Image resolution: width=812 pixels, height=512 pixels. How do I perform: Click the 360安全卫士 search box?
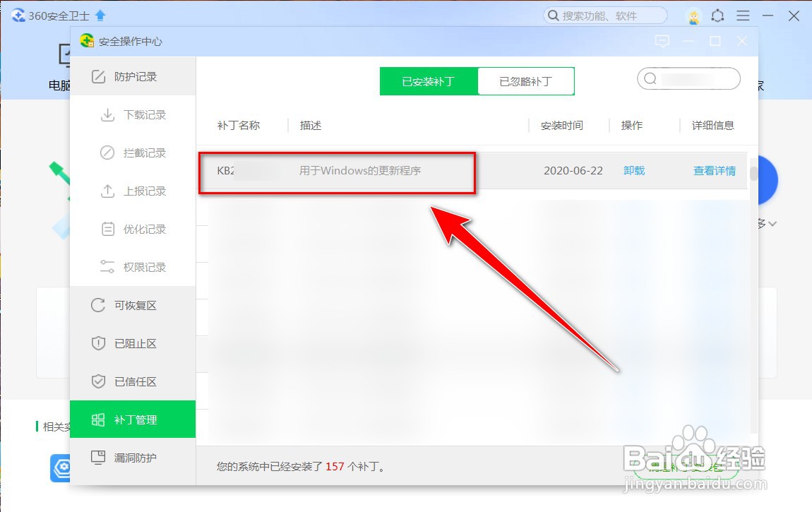click(605, 16)
